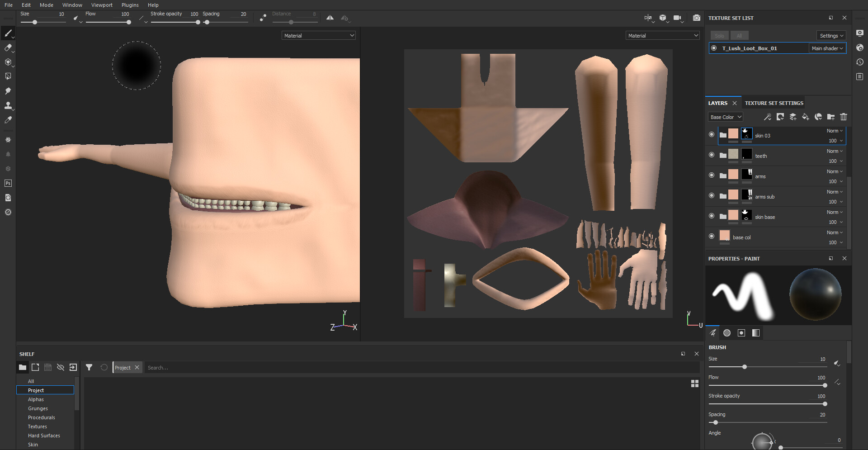Select the Polygon Fill tool

click(x=8, y=76)
